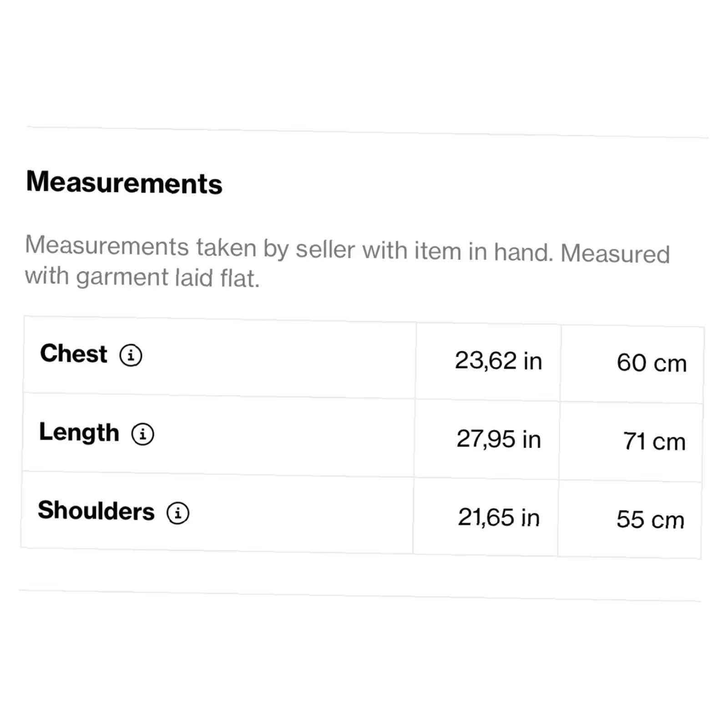Select the Shoulders row label
This screenshot has width=728, height=728.
tap(96, 511)
